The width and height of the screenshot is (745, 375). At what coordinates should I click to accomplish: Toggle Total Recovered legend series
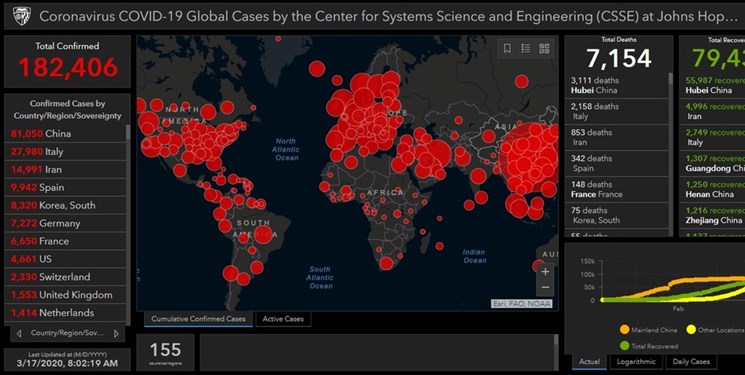coord(649,346)
